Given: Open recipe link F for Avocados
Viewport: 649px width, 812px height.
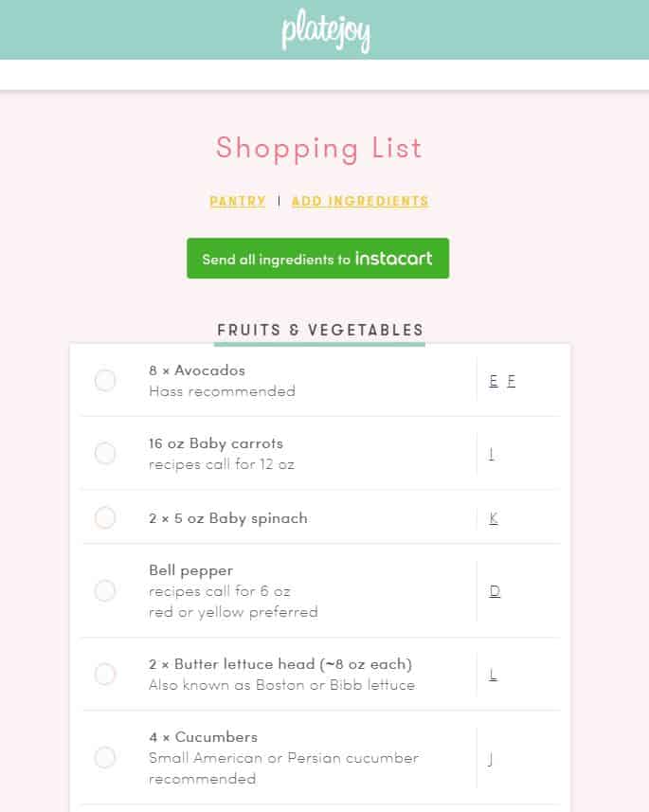Looking at the screenshot, I should click(512, 381).
